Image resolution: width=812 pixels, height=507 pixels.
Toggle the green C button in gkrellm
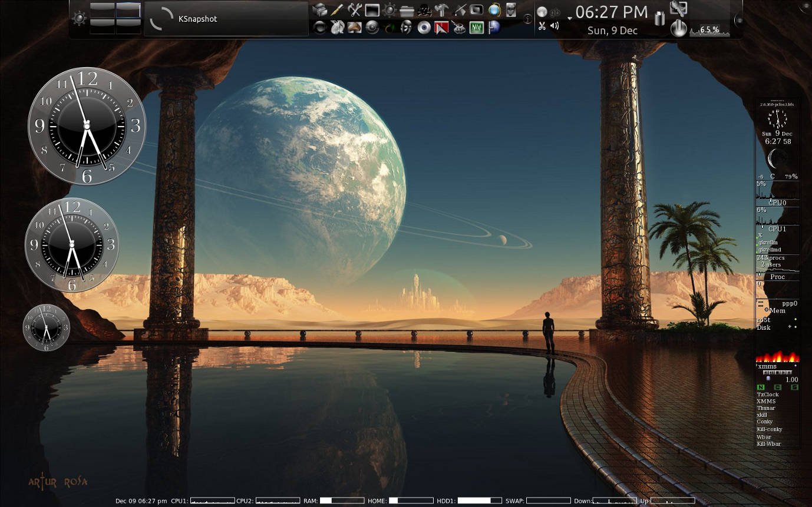pos(778,387)
